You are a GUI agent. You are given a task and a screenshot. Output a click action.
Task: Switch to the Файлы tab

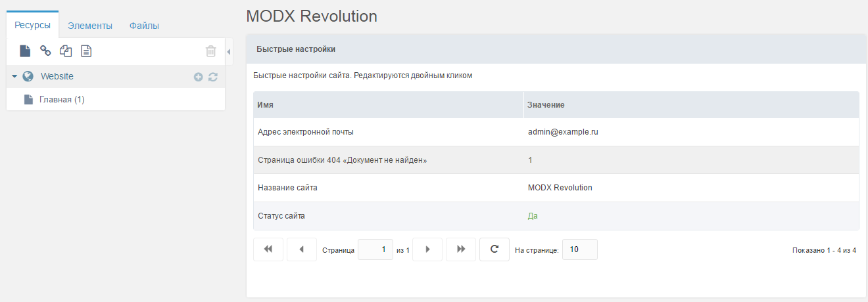(144, 26)
